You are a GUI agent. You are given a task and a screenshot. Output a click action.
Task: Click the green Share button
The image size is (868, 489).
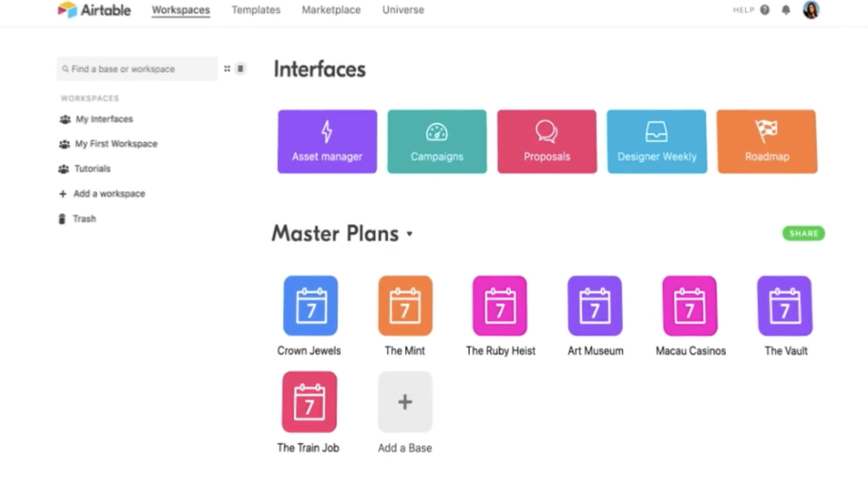coord(803,233)
